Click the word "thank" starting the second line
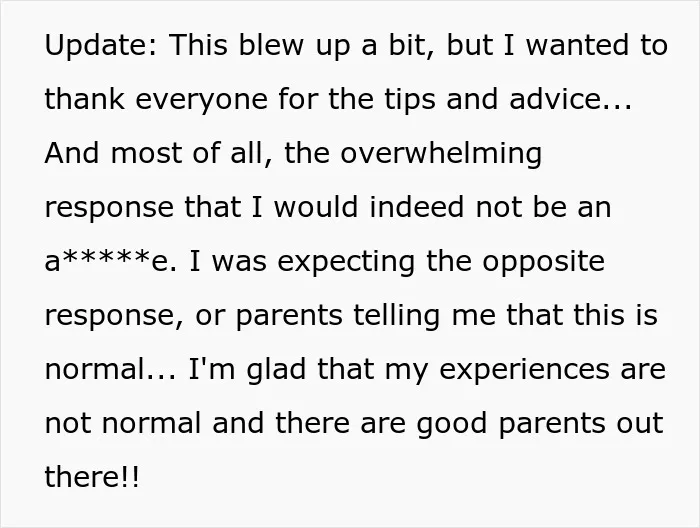 [85, 99]
